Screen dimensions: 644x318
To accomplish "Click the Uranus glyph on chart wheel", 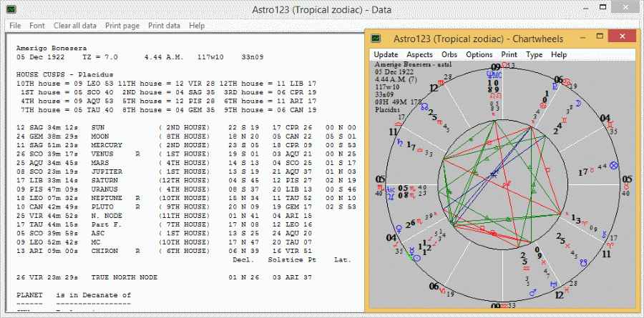I will point(555,284).
